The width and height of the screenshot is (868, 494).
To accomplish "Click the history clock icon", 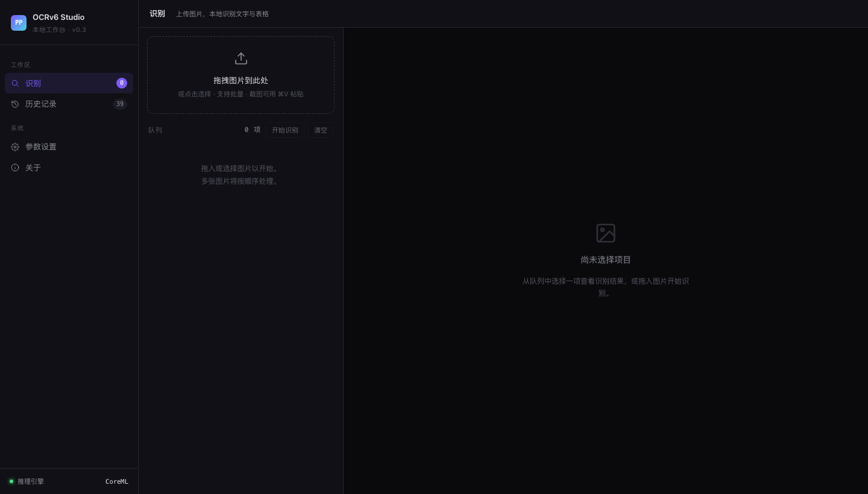I will [x=15, y=104].
